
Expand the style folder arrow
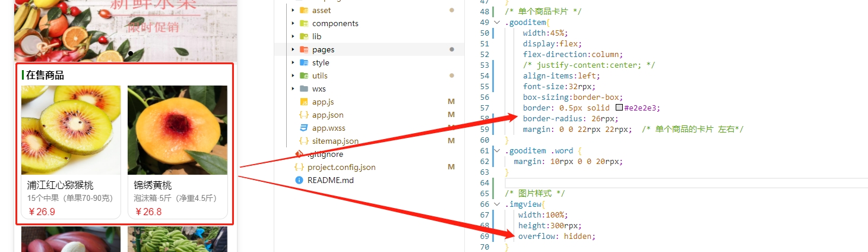point(293,62)
